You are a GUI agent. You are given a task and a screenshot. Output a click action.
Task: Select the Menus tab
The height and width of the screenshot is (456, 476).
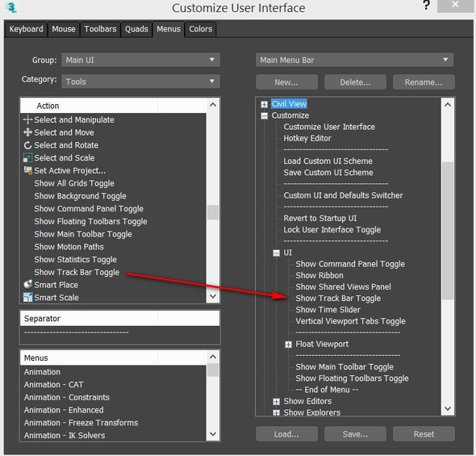coord(169,29)
